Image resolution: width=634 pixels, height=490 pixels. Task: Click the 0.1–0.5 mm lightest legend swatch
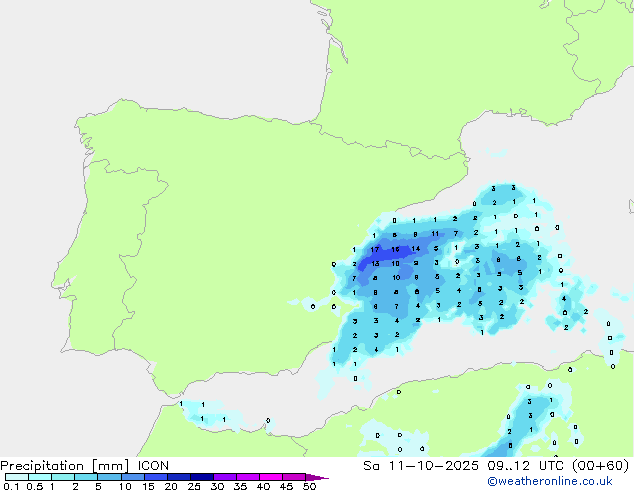(17, 477)
